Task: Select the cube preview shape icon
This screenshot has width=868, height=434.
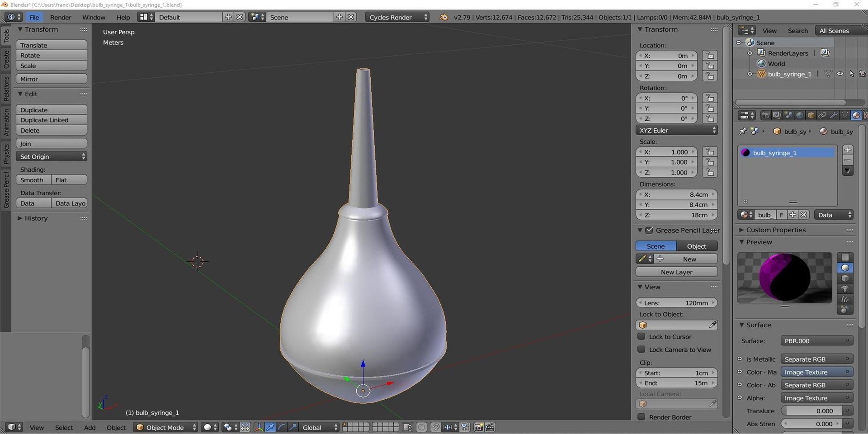Action: (845, 278)
